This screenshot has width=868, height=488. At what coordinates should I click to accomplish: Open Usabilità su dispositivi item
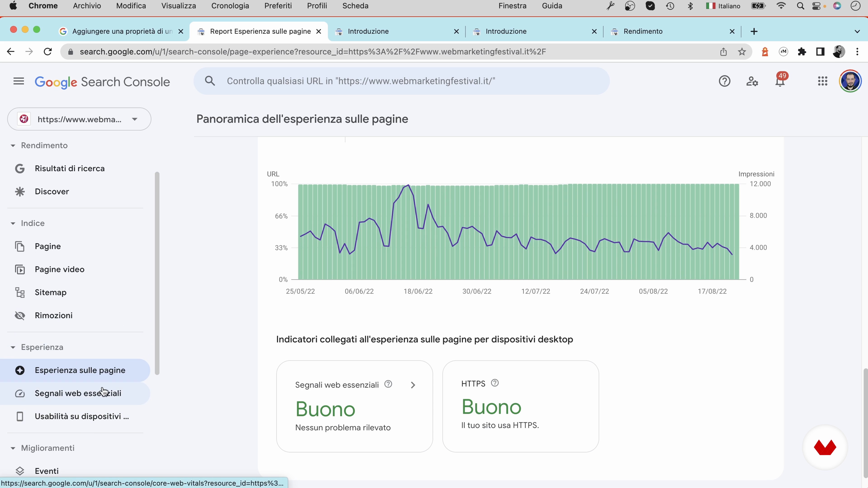pyautogui.click(x=75, y=416)
